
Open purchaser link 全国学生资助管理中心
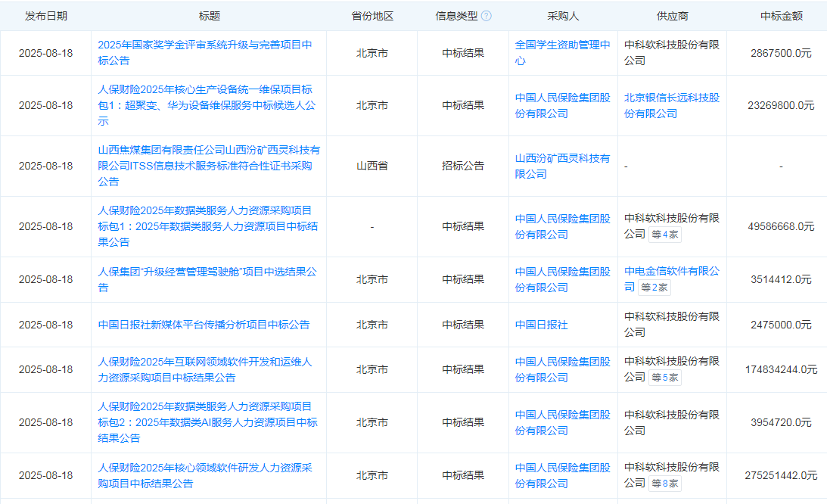[x=563, y=53]
